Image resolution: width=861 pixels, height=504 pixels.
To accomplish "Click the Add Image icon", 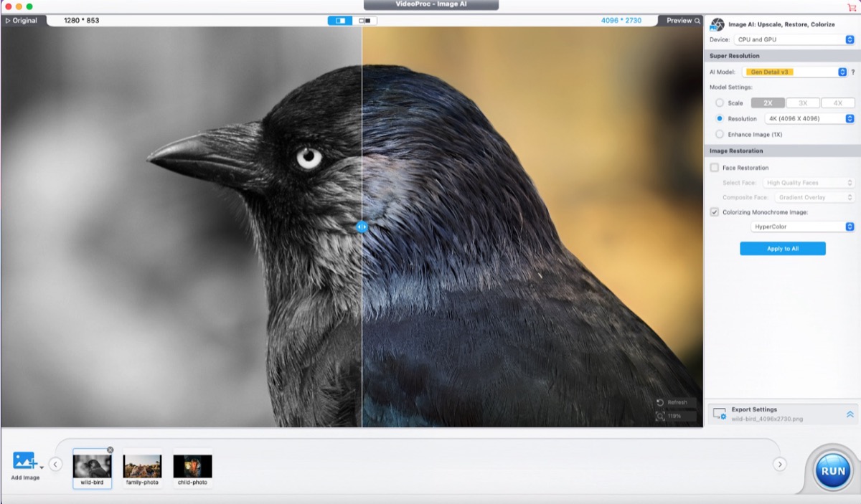I will (x=24, y=460).
